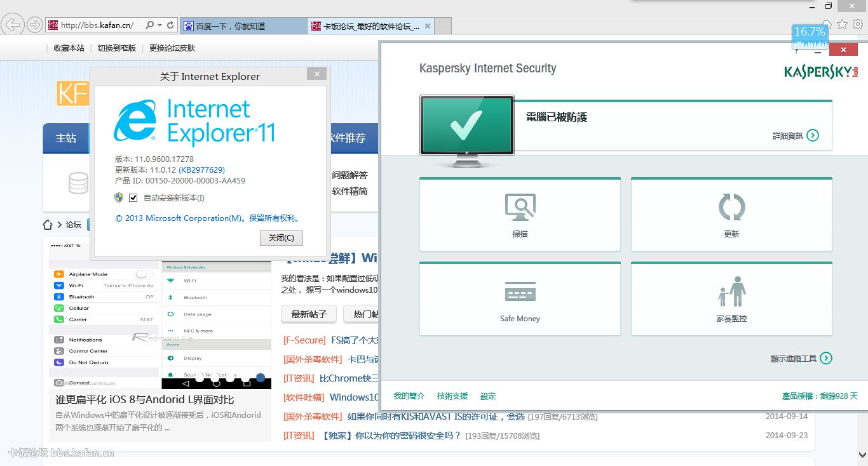Click the [F-Secure] post category link
The width and height of the screenshot is (868, 466).
tap(304, 340)
